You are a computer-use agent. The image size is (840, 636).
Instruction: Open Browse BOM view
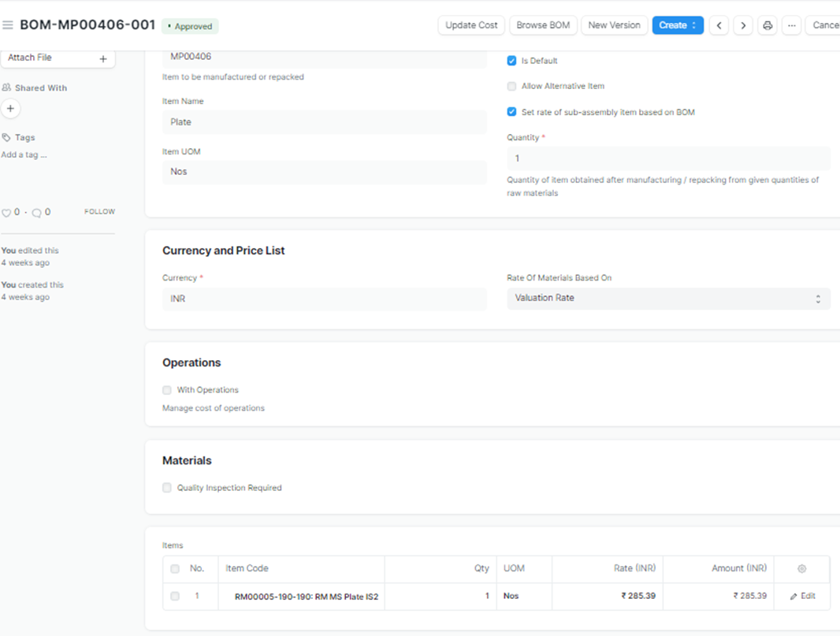click(543, 25)
